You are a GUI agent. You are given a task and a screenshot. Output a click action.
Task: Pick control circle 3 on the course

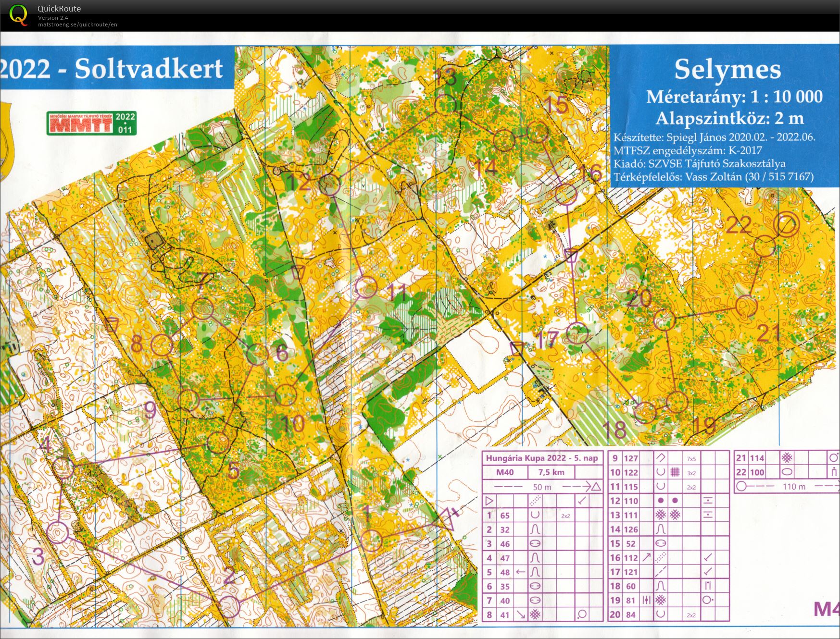[x=58, y=533]
